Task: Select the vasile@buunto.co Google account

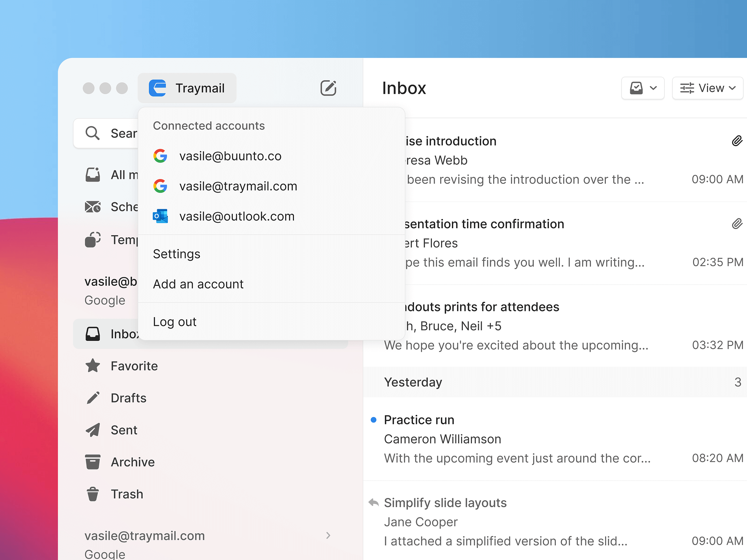Action: [230, 156]
